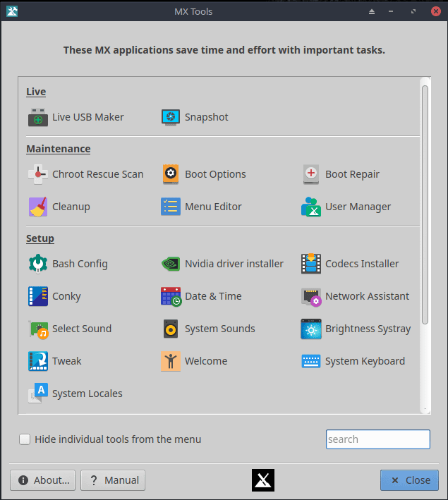Open the Welcome figure icon
The width and height of the screenshot is (448, 500).
[171, 361]
